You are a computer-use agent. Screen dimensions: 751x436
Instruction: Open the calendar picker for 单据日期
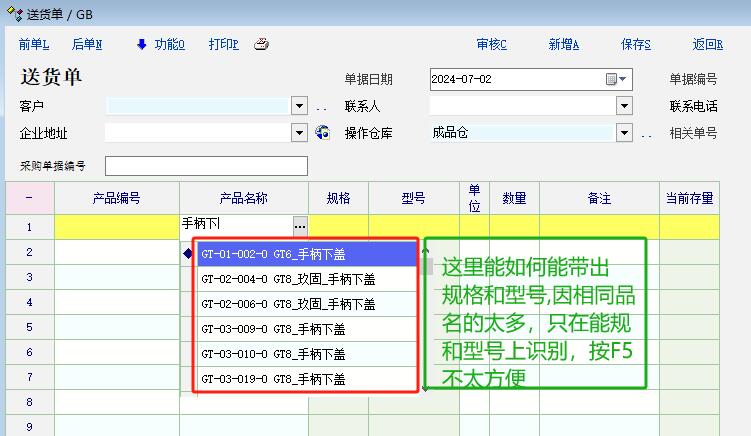click(x=611, y=79)
